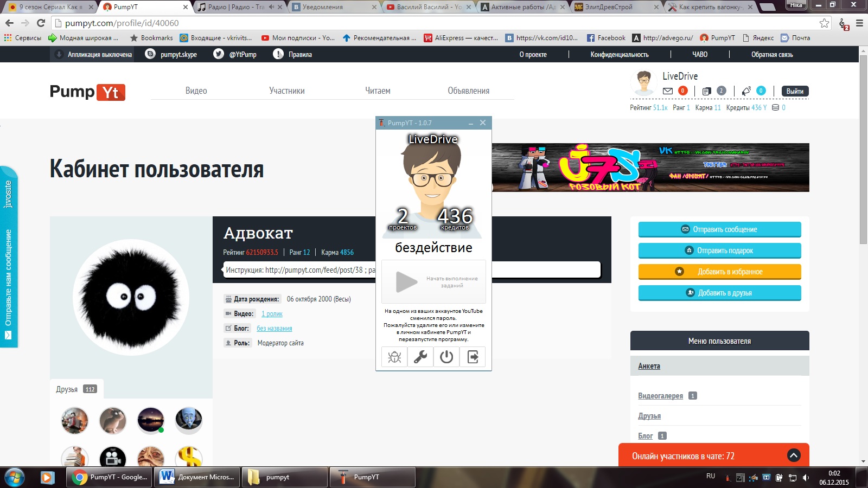The width and height of the screenshot is (868, 488).
Task: Open the AliExpress bookmark
Action: pyautogui.click(x=461, y=38)
